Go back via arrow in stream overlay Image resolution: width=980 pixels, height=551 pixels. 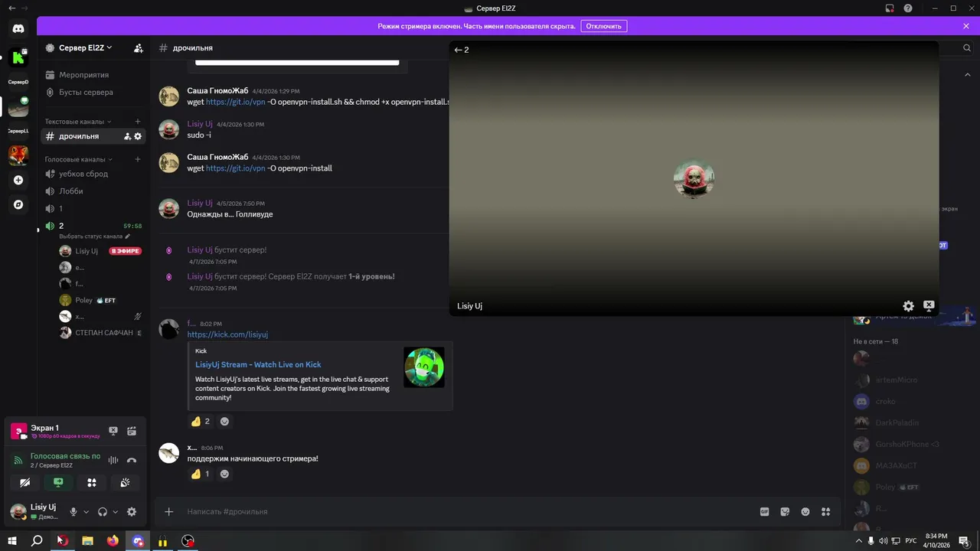(458, 50)
